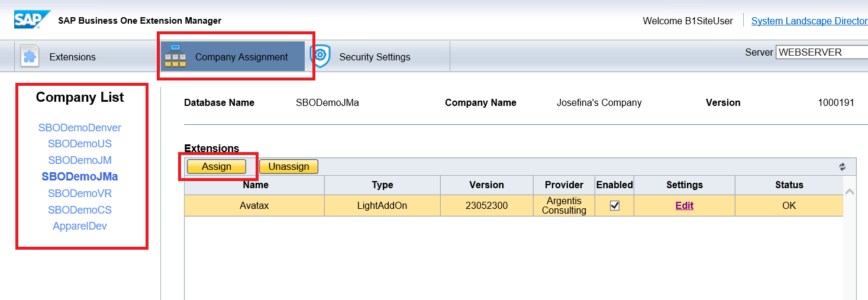Image resolution: width=868 pixels, height=300 pixels.
Task: Click database name value SBODemoJMa in header
Action: (327, 102)
